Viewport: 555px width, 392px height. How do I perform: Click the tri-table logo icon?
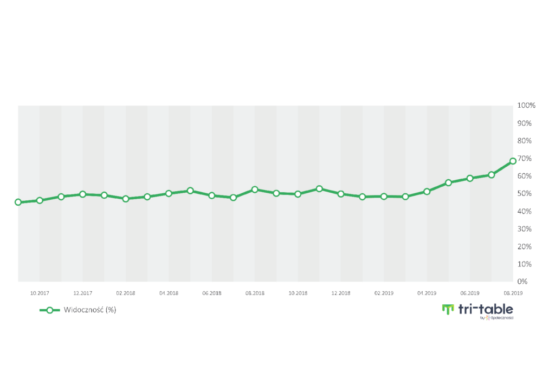[448, 309]
